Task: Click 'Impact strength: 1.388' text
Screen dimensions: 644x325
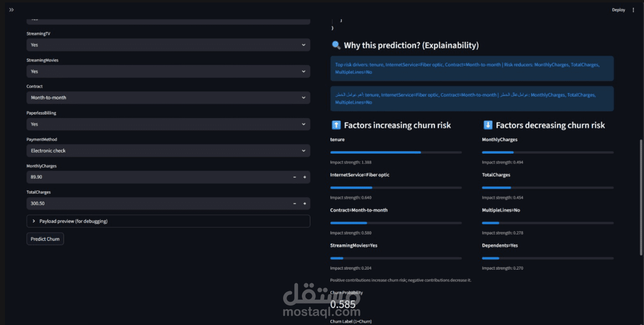Action: click(351, 162)
